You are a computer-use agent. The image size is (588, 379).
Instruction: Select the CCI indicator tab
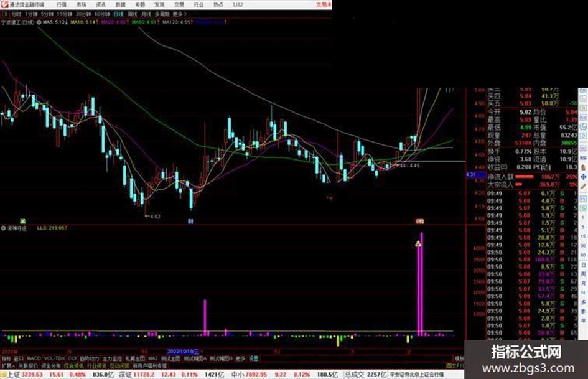72,358
